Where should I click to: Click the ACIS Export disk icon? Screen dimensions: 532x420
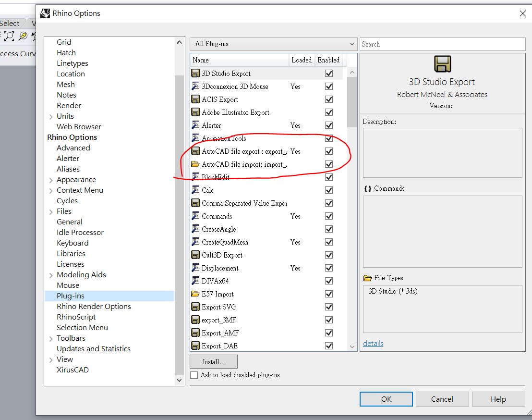click(x=195, y=99)
